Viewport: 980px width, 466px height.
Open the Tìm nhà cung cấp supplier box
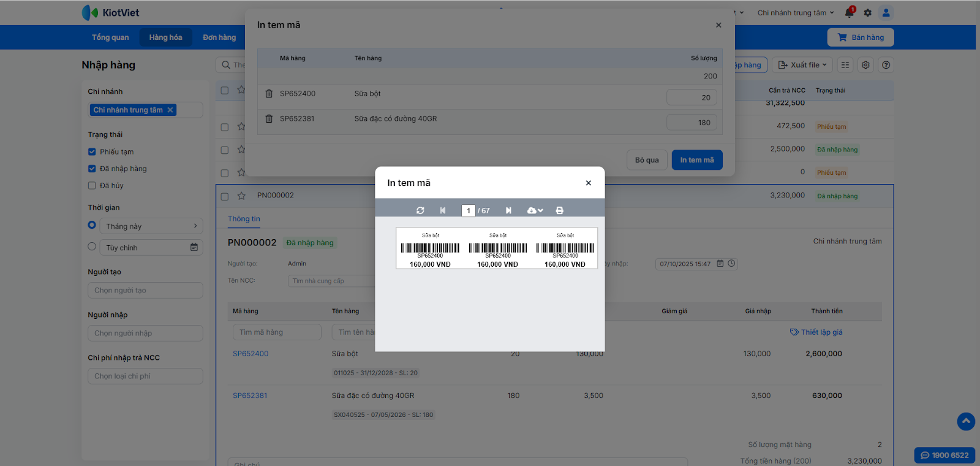tap(331, 281)
